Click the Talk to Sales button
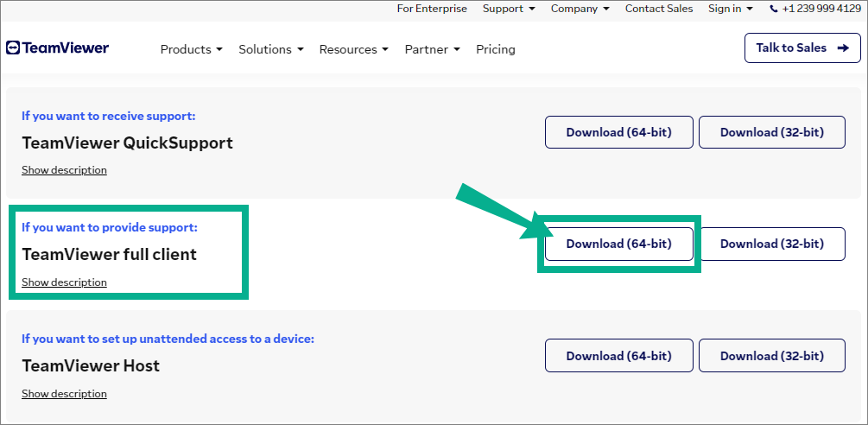This screenshot has width=868, height=425. [802, 48]
